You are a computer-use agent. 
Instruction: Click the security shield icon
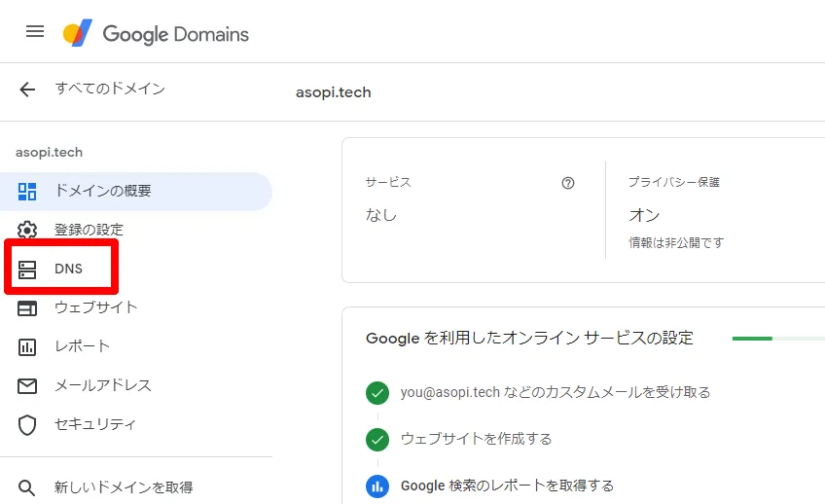coord(27,425)
